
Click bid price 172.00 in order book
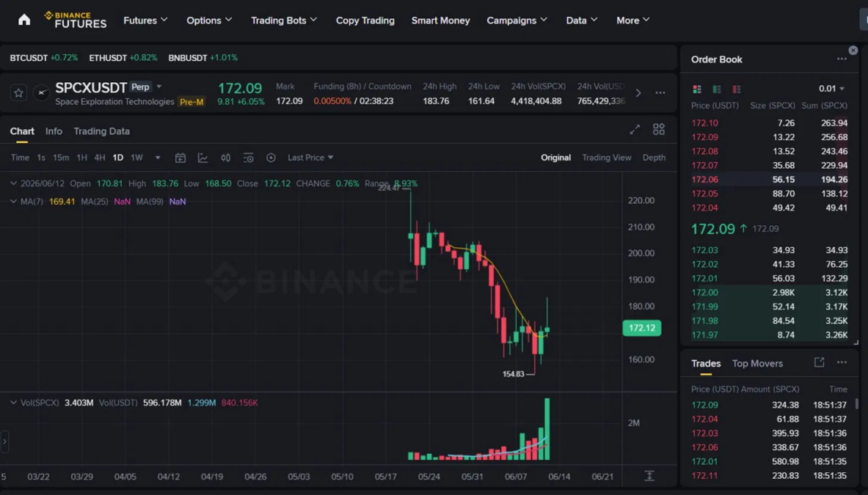[x=704, y=293]
